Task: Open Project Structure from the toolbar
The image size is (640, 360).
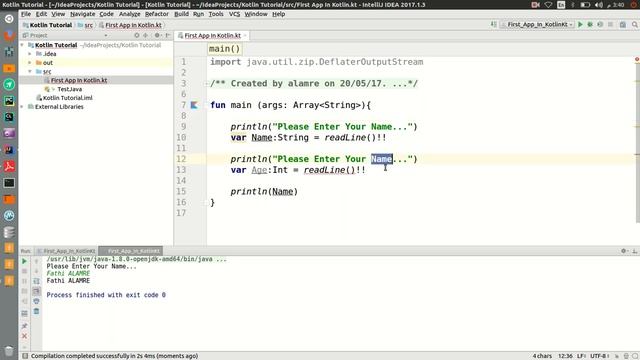Action: 623,25
